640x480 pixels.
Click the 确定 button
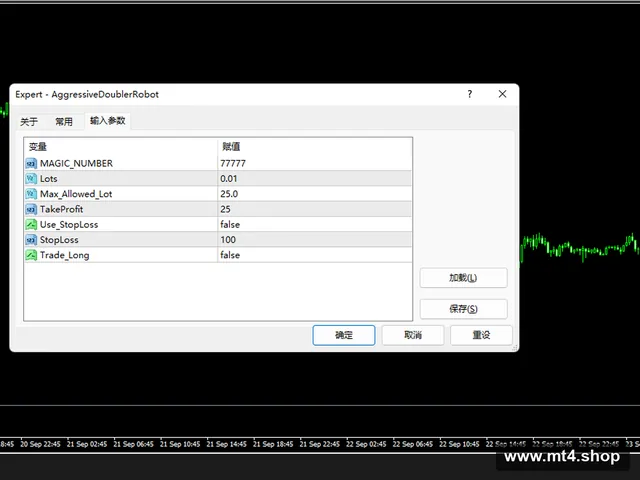click(x=344, y=335)
